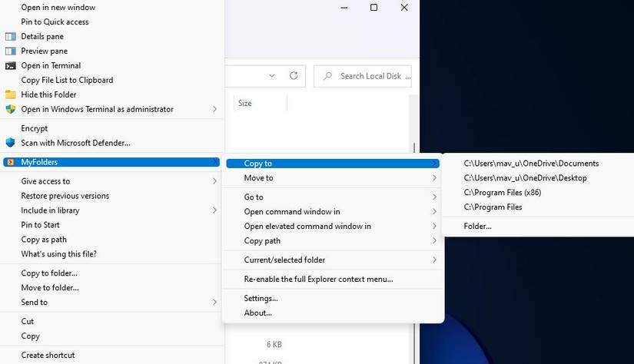Viewport: 634px width, 364px height.
Task: Expand the Give access to submenu arrow
Action: (214, 181)
